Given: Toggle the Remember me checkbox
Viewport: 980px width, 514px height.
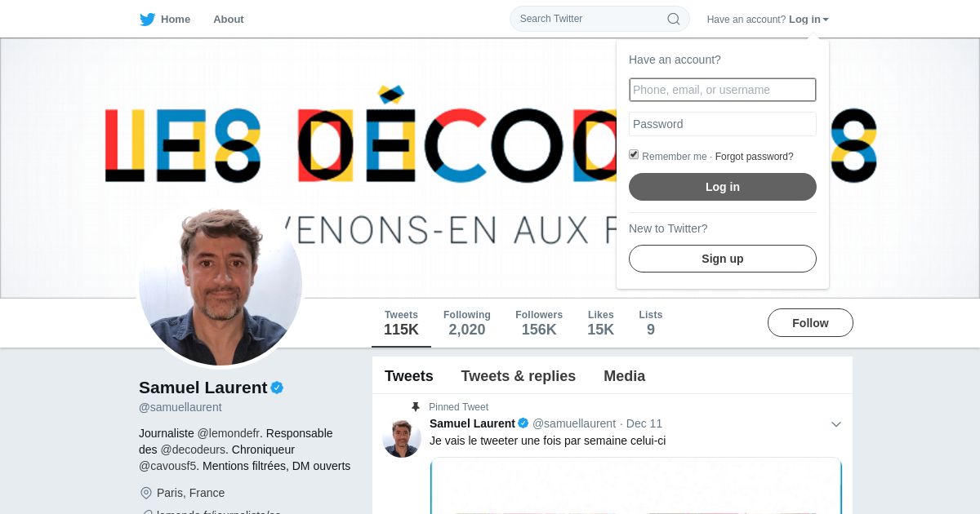Looking at the screenshot, I should [634, 155].
